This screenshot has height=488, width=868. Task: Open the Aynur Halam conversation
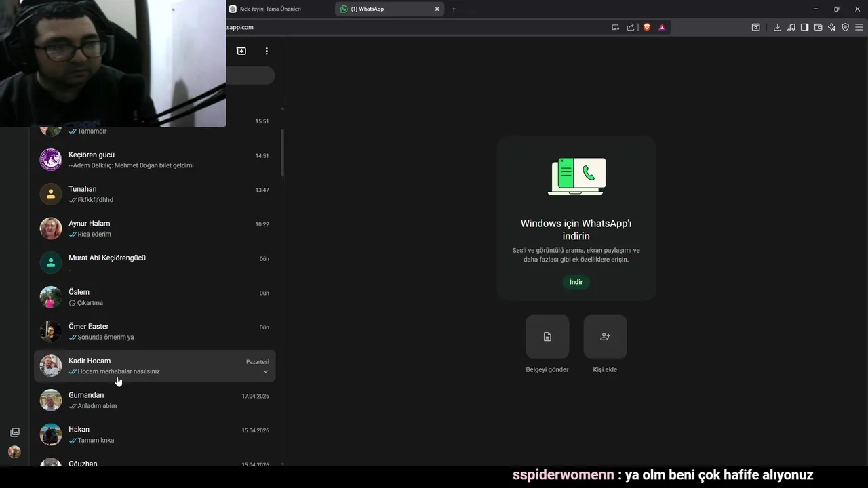(x=155, y=228)
